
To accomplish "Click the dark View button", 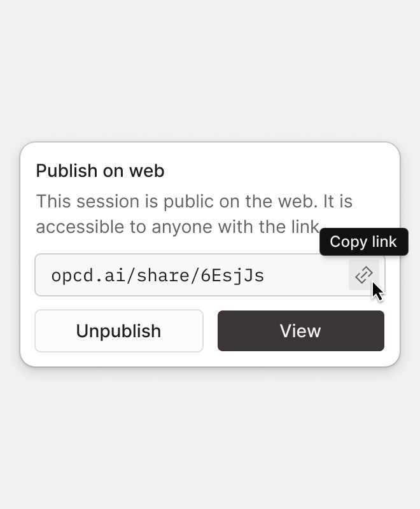I will [x=300, y=331].
